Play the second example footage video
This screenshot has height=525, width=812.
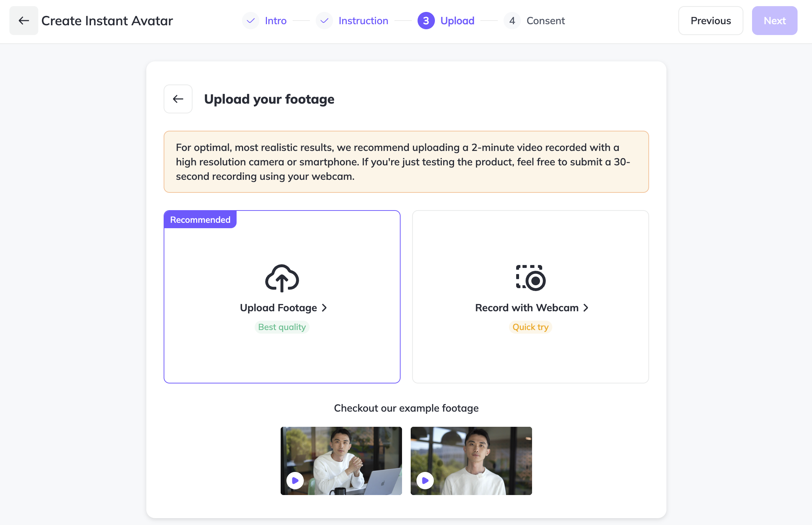425,481
